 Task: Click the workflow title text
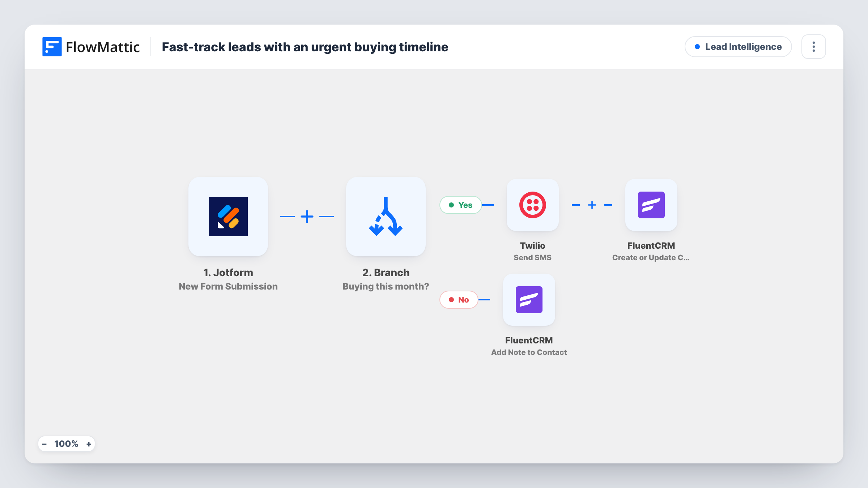click(305, 47)
